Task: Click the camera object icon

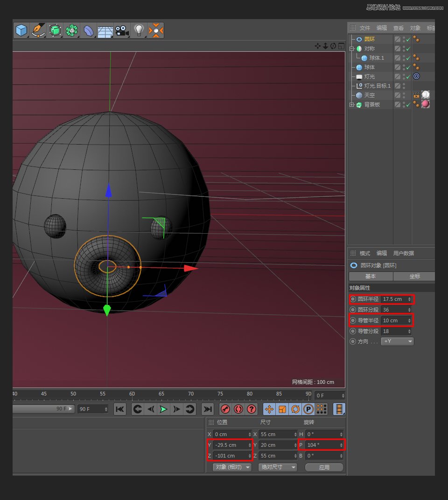Action: 121,31
